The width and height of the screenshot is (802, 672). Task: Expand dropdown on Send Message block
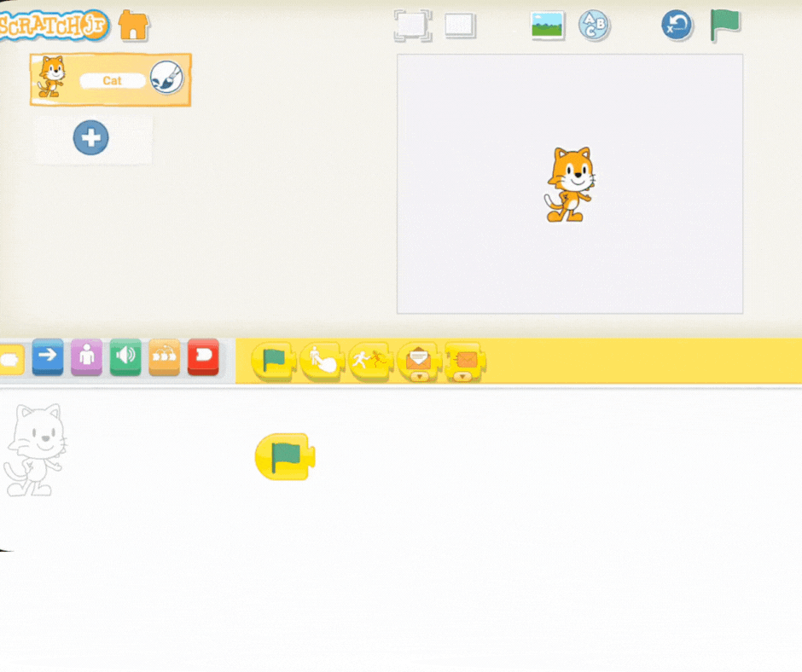pyautogui.click(x=463, y=376)
